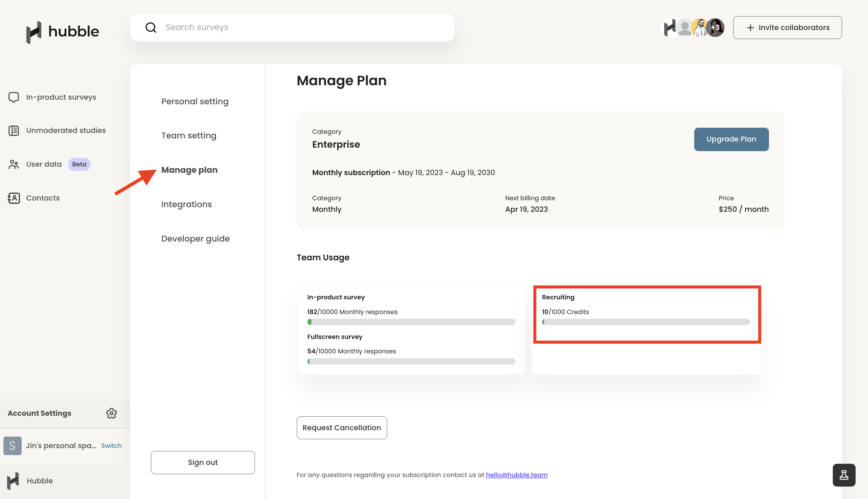Open hello@hubble.team email link
Viewport: 868px width, 499px height.
point(516,475)
